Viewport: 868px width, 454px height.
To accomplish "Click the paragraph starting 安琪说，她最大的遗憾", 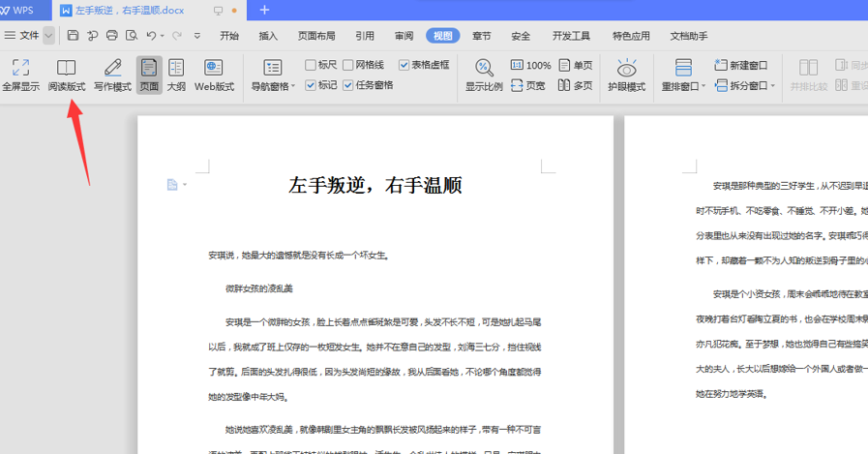I will pos(300,256).
